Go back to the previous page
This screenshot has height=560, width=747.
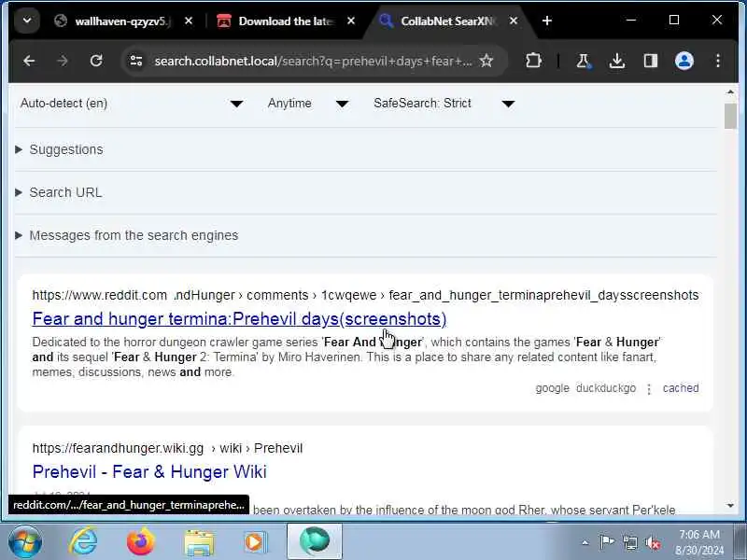click(29, 61)
